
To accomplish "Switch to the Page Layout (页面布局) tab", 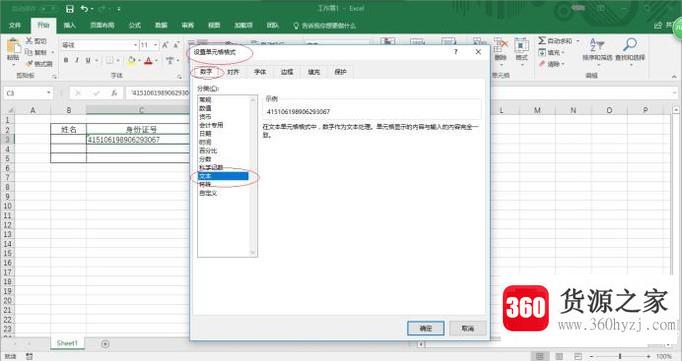I will coord(102,26).
